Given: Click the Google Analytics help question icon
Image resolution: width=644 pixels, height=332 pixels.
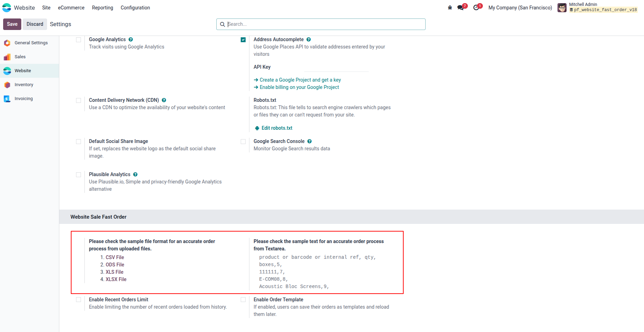Looking at the screenshot, I should (x=131, y=40).
